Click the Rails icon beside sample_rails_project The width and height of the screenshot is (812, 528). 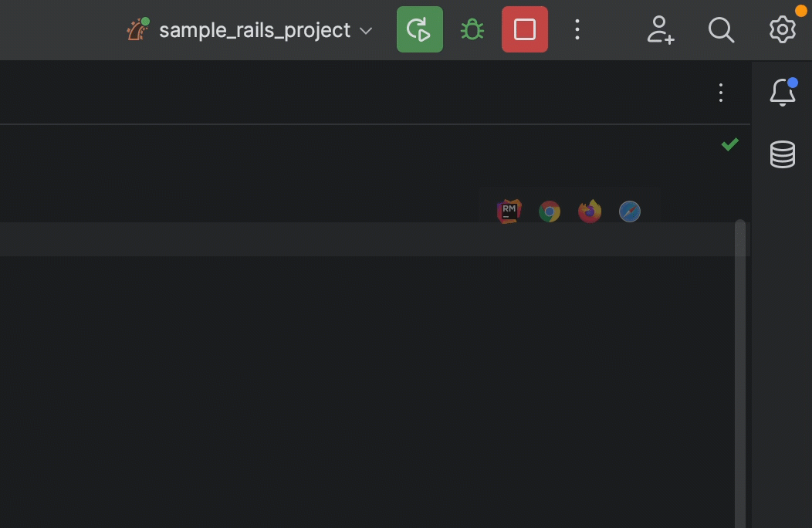pos(138,30)
